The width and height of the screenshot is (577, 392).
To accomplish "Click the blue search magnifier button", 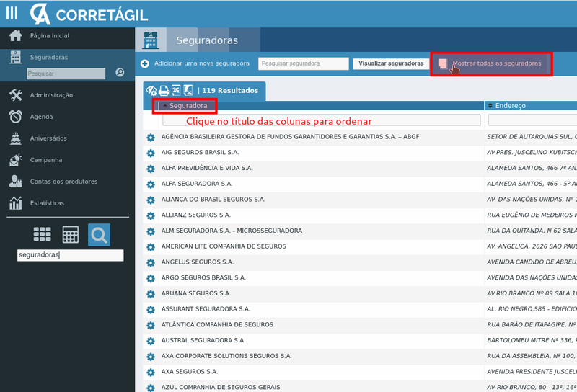I will pos(99,235).
